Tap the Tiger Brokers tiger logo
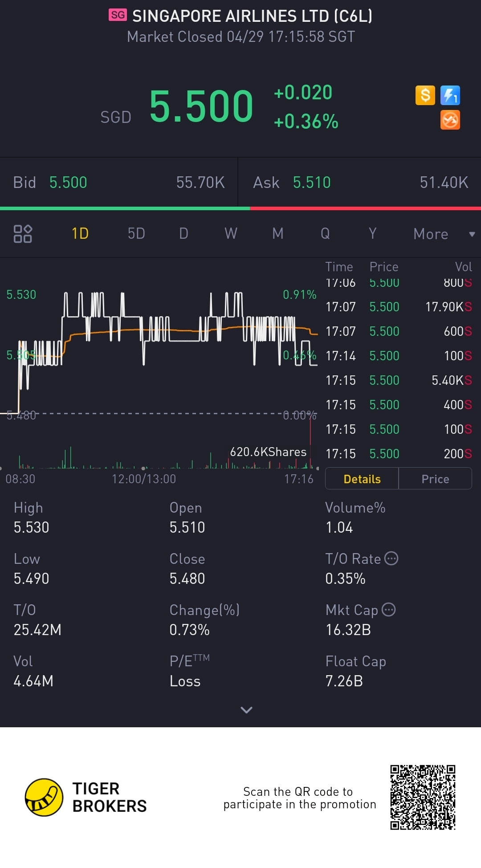 click(44, 797)
